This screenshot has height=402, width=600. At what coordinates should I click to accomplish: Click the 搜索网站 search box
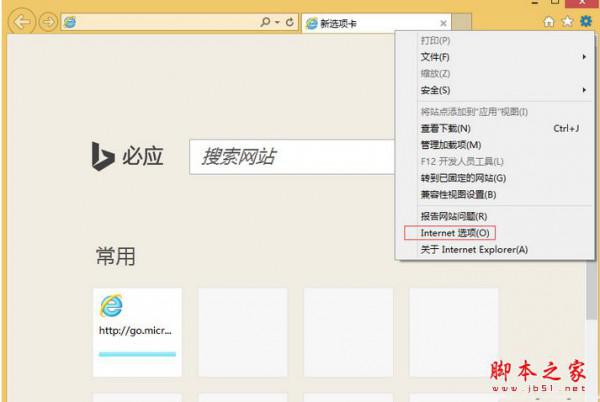[292, 157]
